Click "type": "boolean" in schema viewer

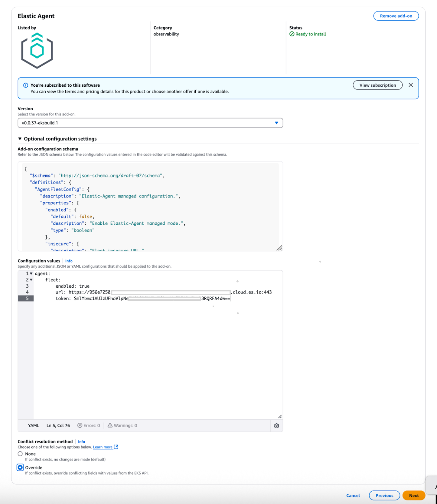pos(72,230)
